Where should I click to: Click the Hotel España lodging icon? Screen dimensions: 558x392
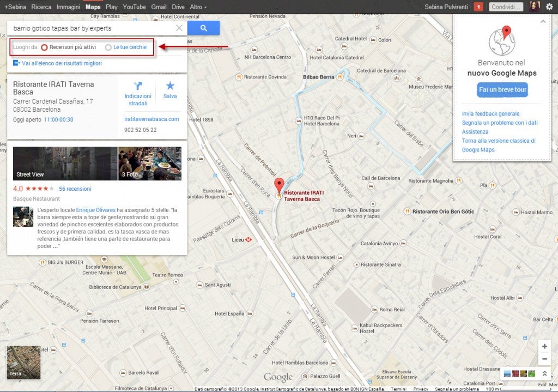coord(250,313)
